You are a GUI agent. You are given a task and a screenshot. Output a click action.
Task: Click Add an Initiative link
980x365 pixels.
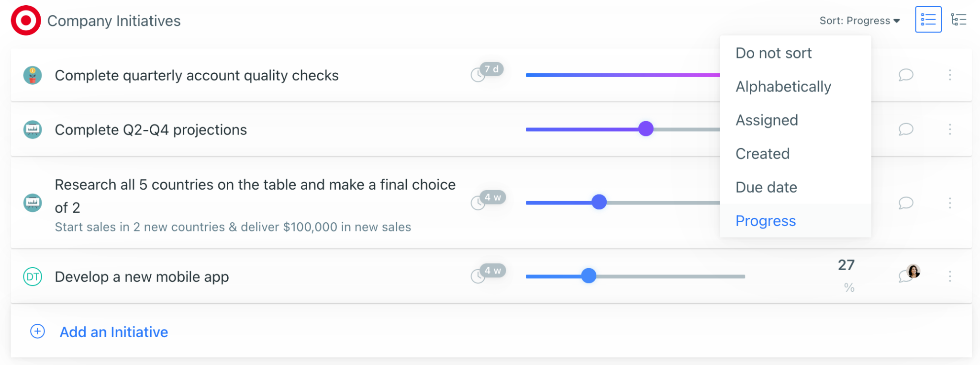(x=114, y=332)
